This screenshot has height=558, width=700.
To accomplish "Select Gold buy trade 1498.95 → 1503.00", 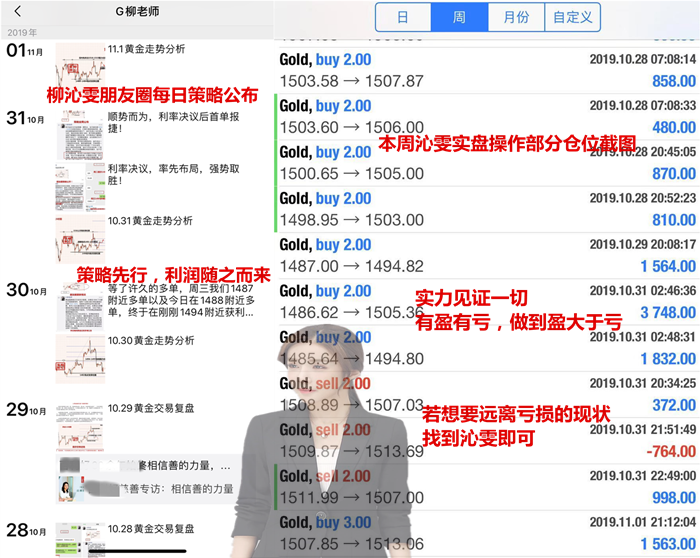I will click(x=488, y=209).
